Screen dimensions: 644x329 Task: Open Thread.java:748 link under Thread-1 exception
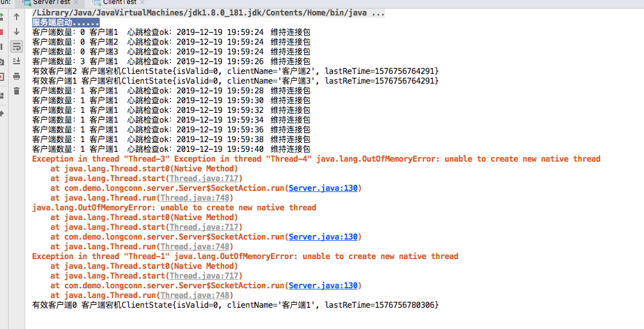pyautogui.click(x=195, y=295)
